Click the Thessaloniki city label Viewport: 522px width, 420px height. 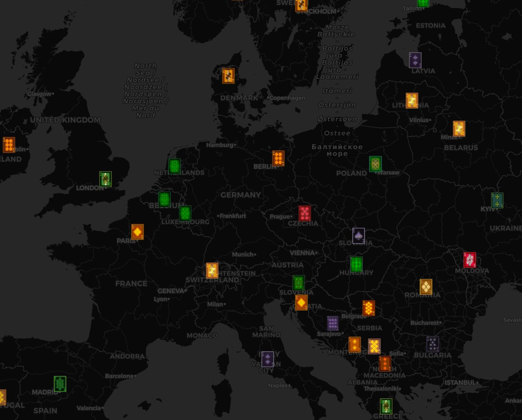381,389
